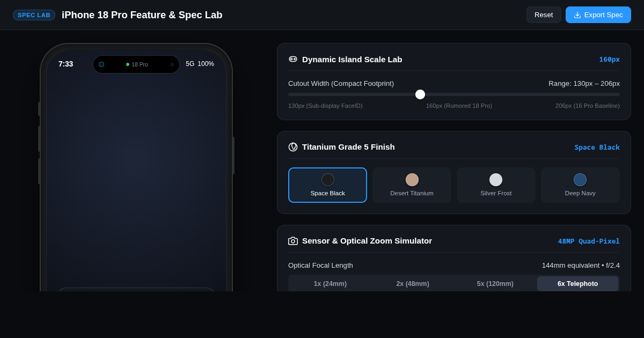
Task: Switch to 1x (24mm) focal length
Action: click(330, 284)
